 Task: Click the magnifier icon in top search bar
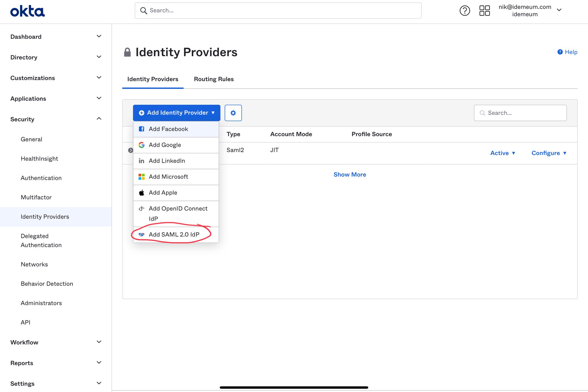pyautogui.click(x=143, y=11)
